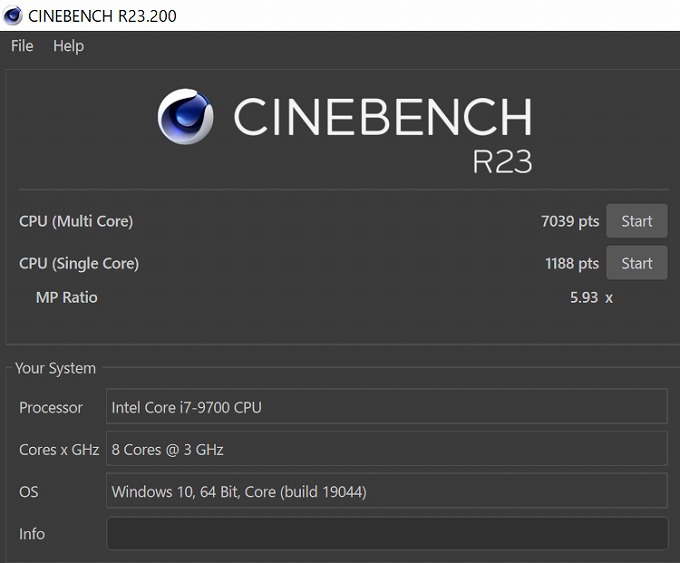Screen dimensions: 680x563
Task: Click the CPU (Single Core) label
Action: tap(79, 263)
